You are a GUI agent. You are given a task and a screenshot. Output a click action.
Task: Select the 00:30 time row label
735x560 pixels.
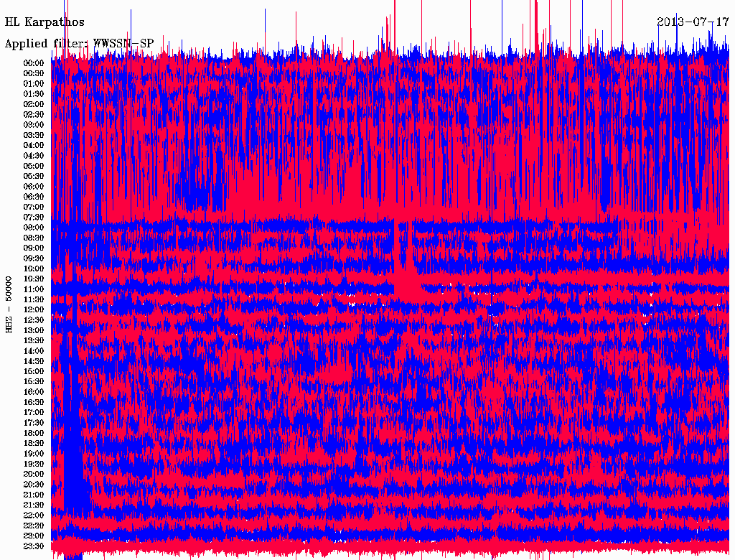pyautogui.click(x=34, y=73)
